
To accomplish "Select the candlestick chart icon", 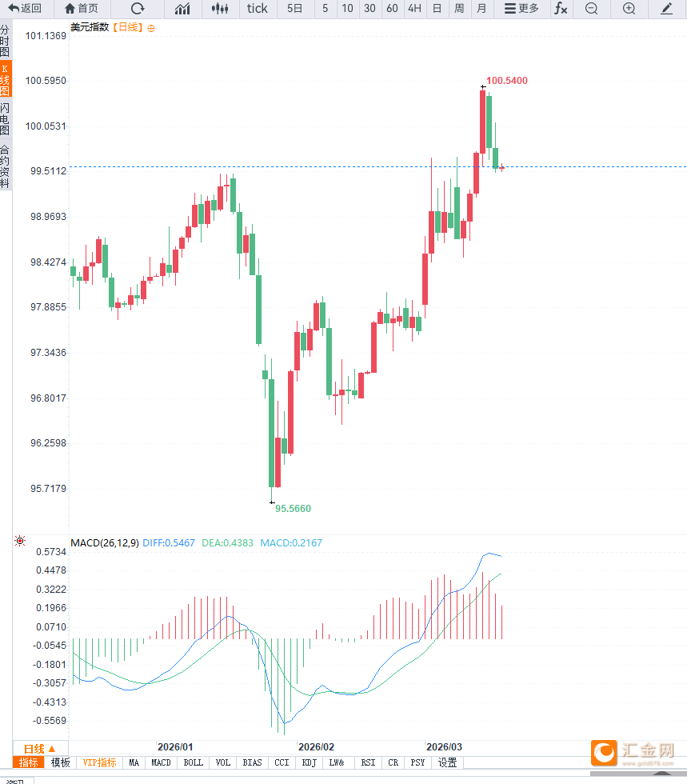I will click(x=220, y=9).
